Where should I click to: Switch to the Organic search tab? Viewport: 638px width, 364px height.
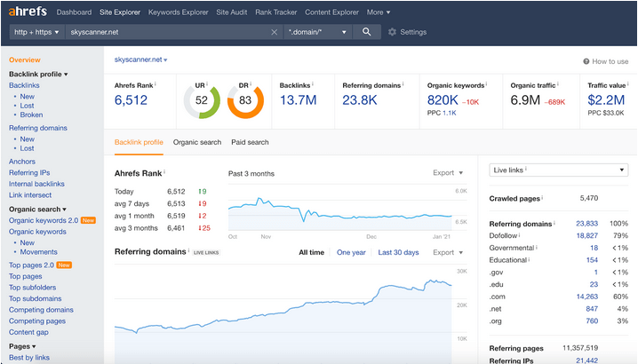tap(197, 142)
